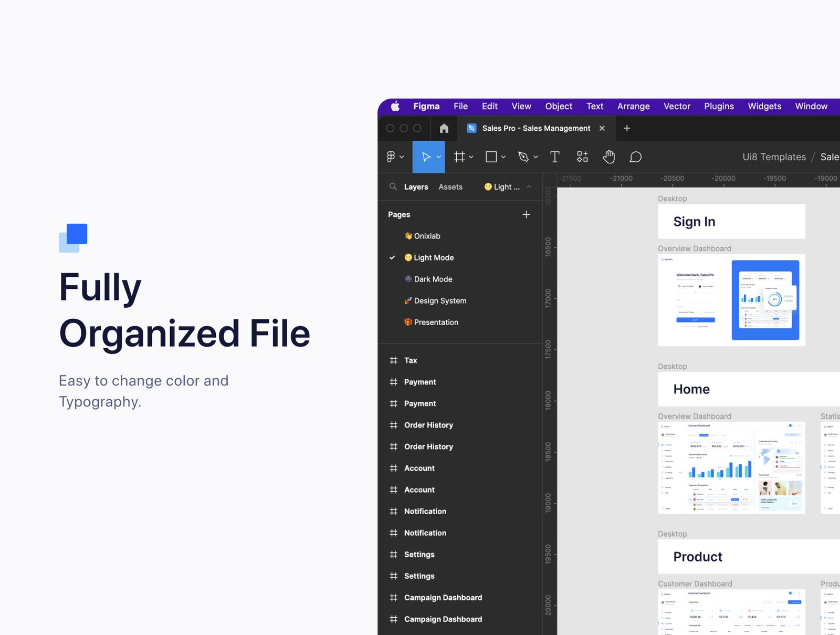Screen dimensions: 840x635
Task: Switch to the Assets tab
Action: [450, 187]
